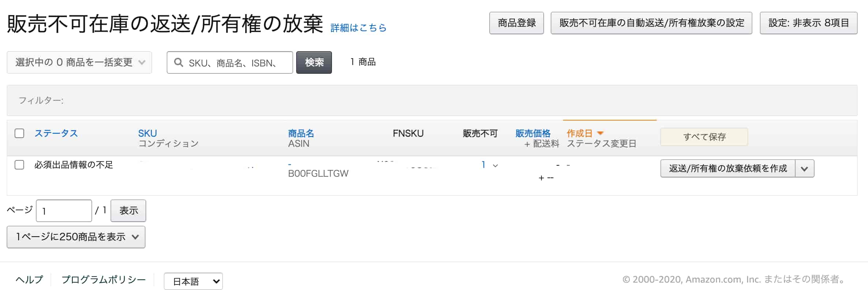Open the 選択中の 0 商品を一括変更 dropdown
Screen dimensions: 868x290
click(79, 62)
